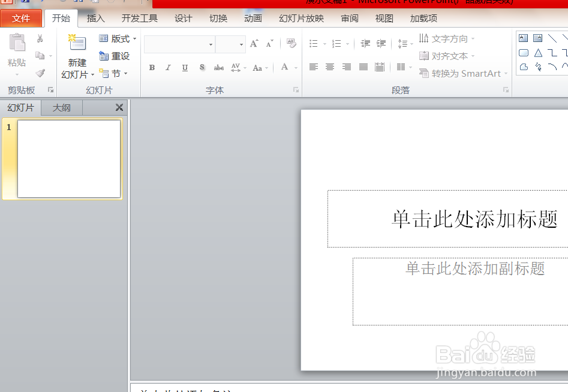Center align the text
The height and width of the screenshot is (392, 568).
coord(330,67)
